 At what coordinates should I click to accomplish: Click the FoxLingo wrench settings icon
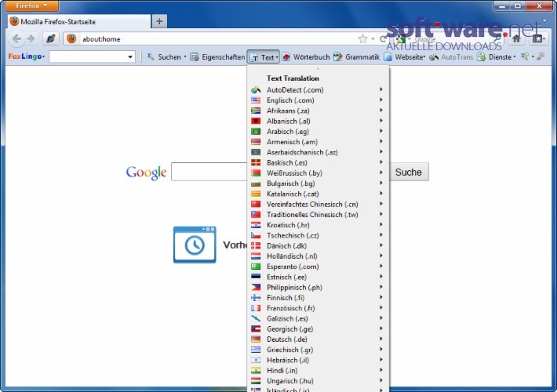[541, 56]
